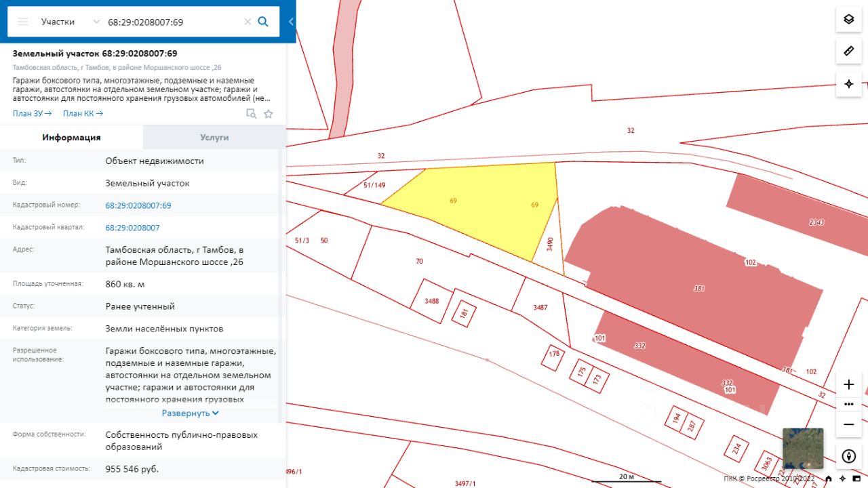Clear the search query with X

pos(248,22)
